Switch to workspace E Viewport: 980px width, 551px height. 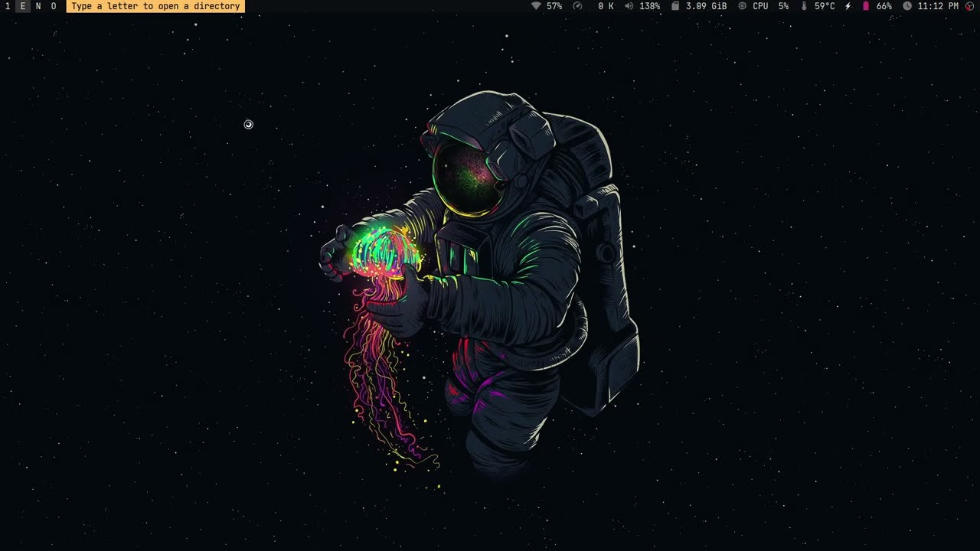(x=23, y=6)
